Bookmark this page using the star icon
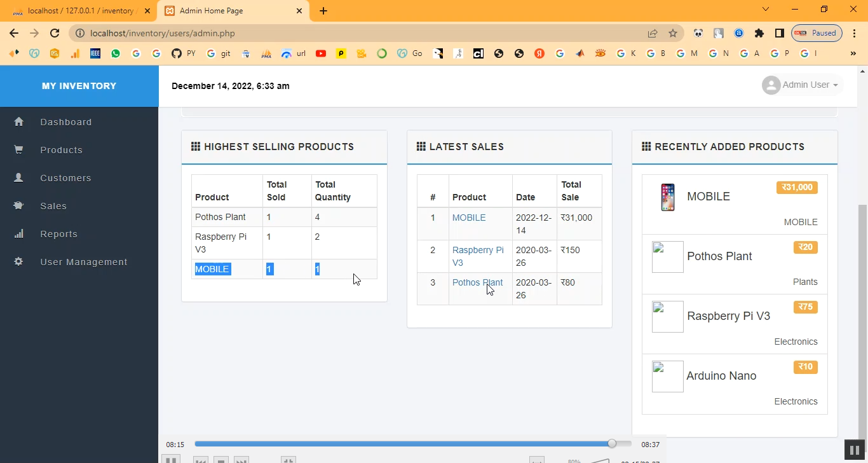Viewport: 868px width, 463px height. (673, 33)
